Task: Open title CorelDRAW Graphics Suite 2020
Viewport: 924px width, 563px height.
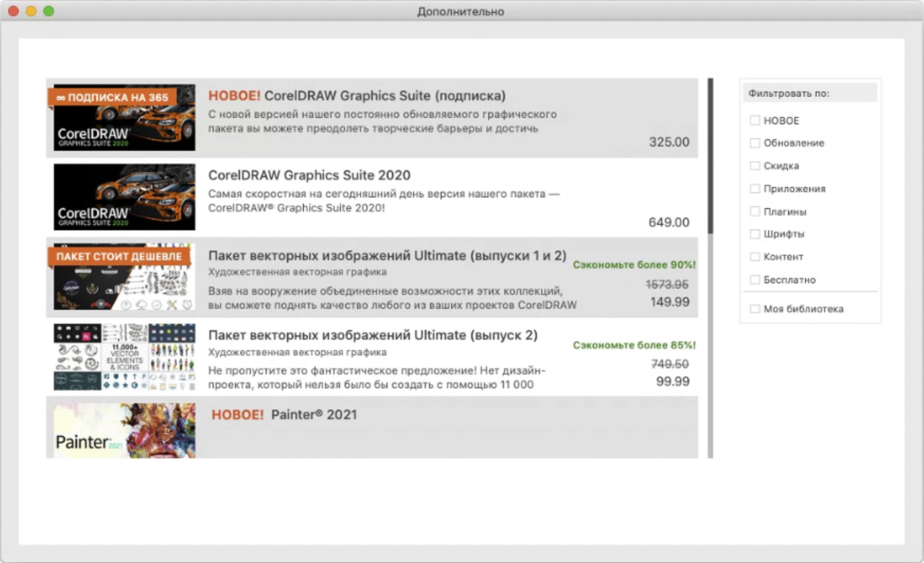Action: click(x=309, y=175)
